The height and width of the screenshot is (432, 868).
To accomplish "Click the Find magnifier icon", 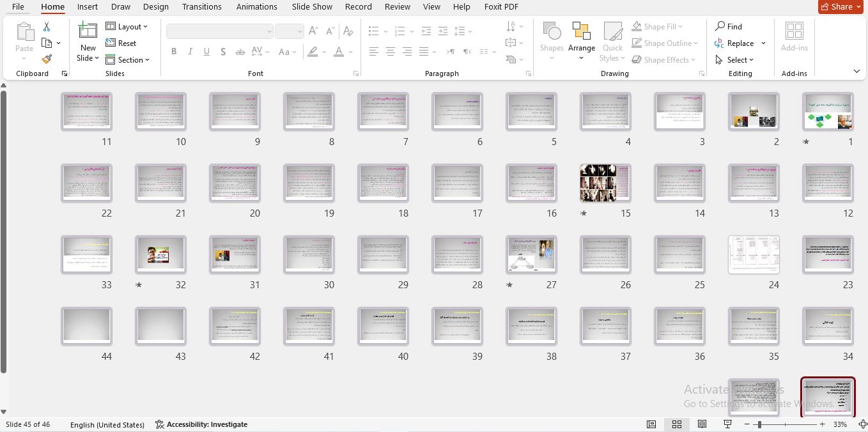I will pyautogui.click(x=720, y=26).
